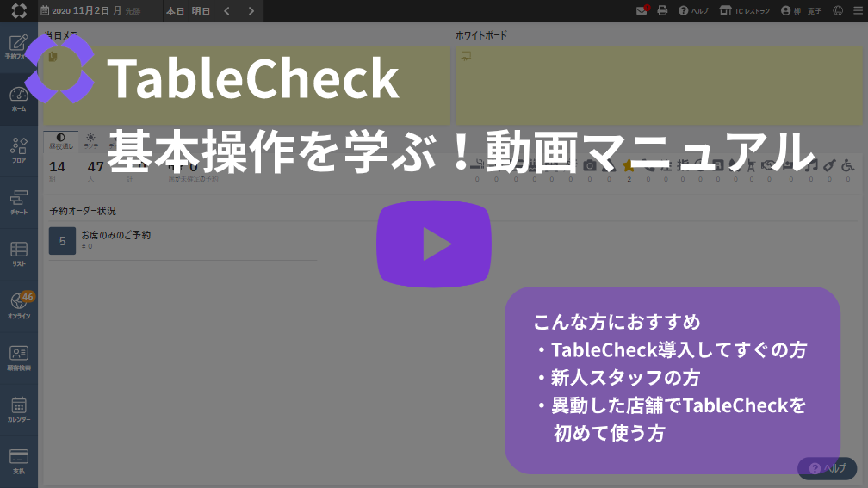This screenshot has height=488, width=868.
Task: Open Online reservations with 46 badge
Action: pos(18,306)
